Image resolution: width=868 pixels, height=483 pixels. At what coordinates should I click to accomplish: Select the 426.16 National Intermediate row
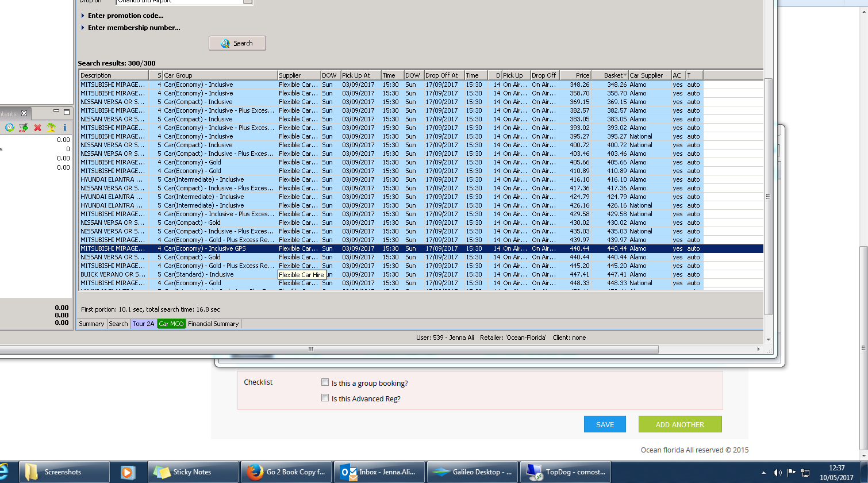click(421, 205)
